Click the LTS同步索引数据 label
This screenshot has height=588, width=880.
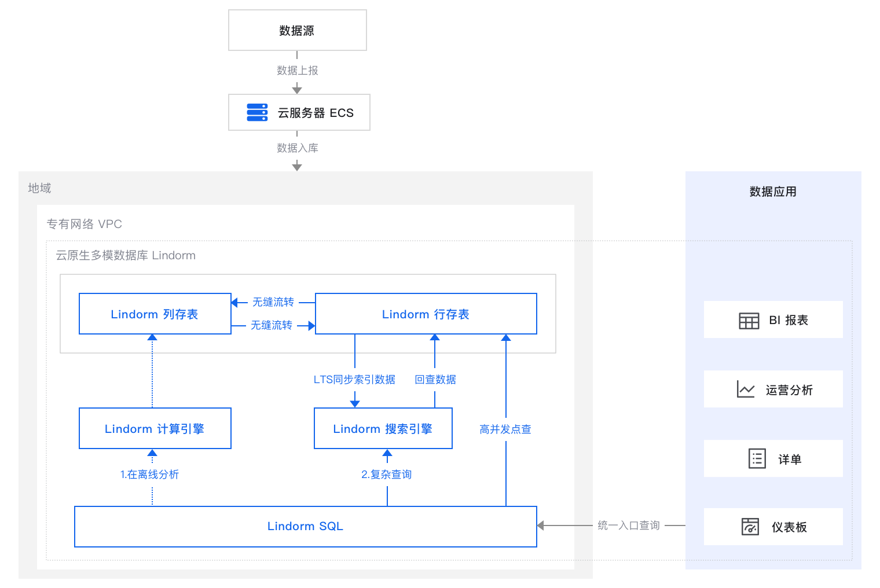tap(354, 380)
